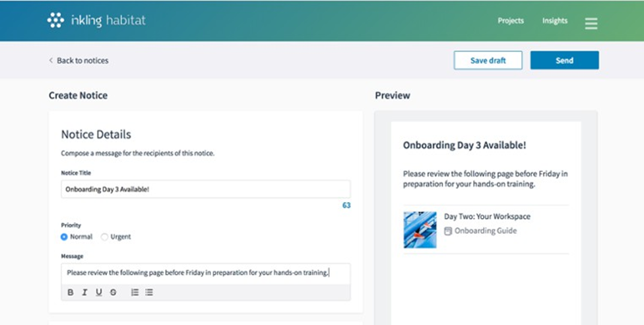This screenshot has height=325, width=644.
Task: Insert a bulleted list in the message
Action: coord(149,293)
